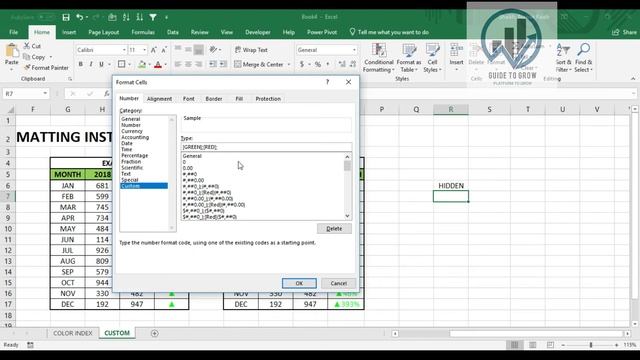Click the Insert cells icon
640x360 pixels.
click(456, 51)
